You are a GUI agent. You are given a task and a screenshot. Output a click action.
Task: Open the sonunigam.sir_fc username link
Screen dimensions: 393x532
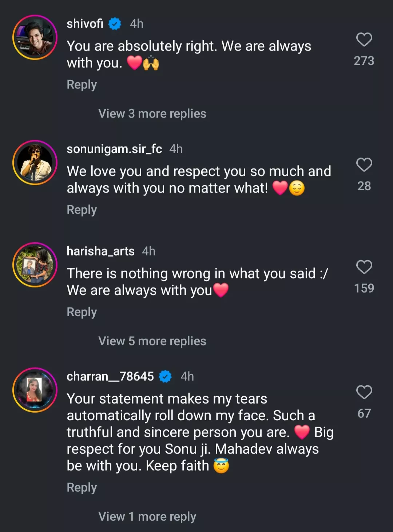(114, 149)
